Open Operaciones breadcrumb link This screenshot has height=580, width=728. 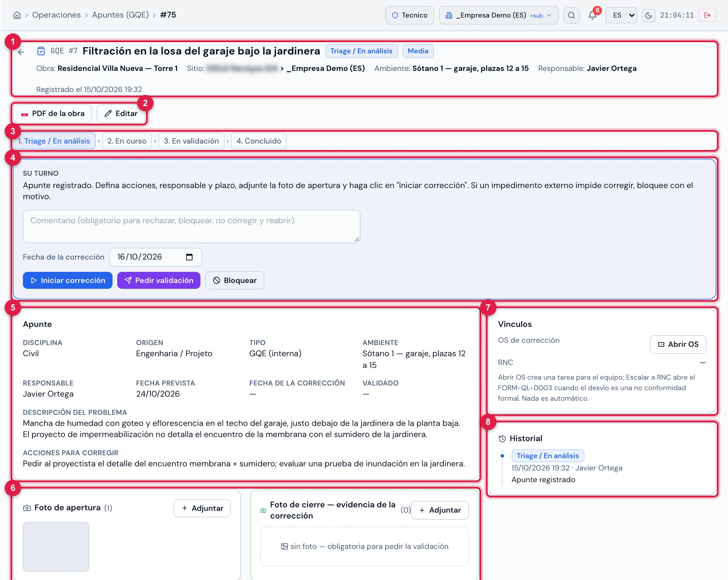(x=56, y=15)
